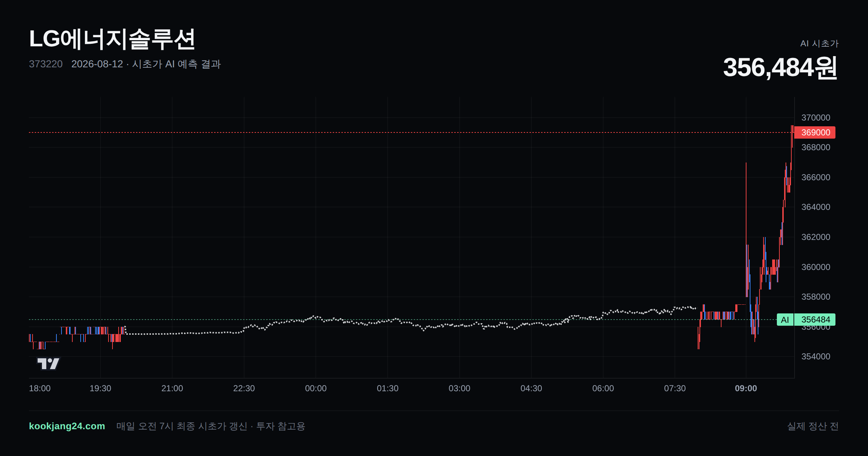868x456 pixels.
Task: Click the 01:30 time axis label
Action: click(x=388, y=388)
